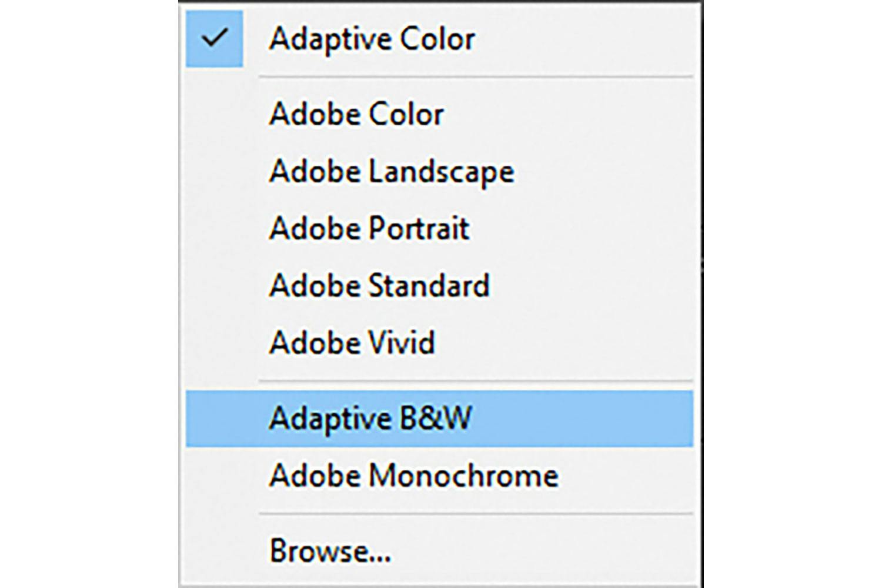
Task: Click the Adobe Landscape menu entry
Action: pyautogui.click(x=392, y=172)
